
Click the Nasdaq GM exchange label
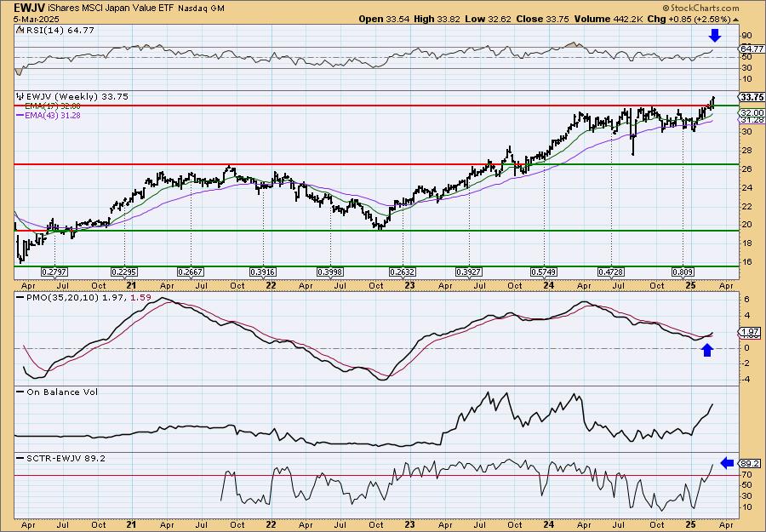tap(201, 9)
